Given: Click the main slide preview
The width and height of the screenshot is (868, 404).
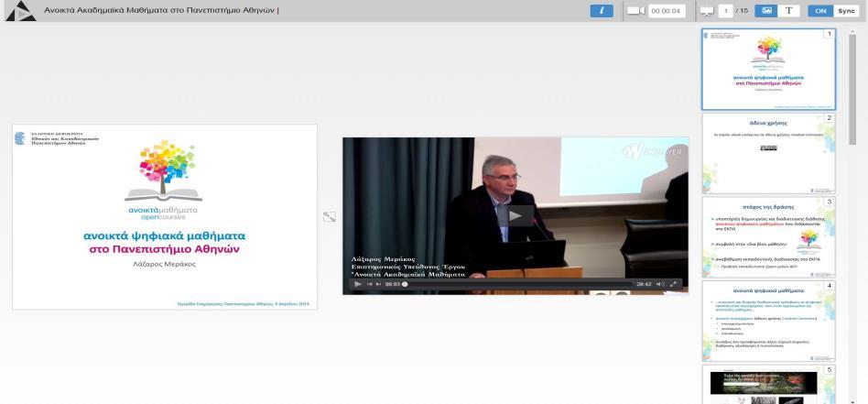Looking at the screenshot, I should pyautogui.click(x=165, y=217).
